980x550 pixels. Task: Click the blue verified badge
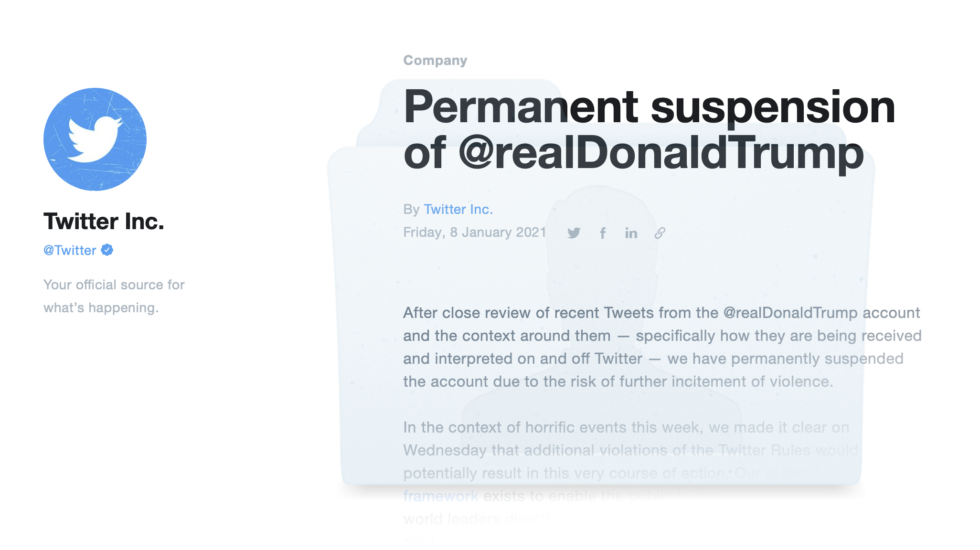107,250
